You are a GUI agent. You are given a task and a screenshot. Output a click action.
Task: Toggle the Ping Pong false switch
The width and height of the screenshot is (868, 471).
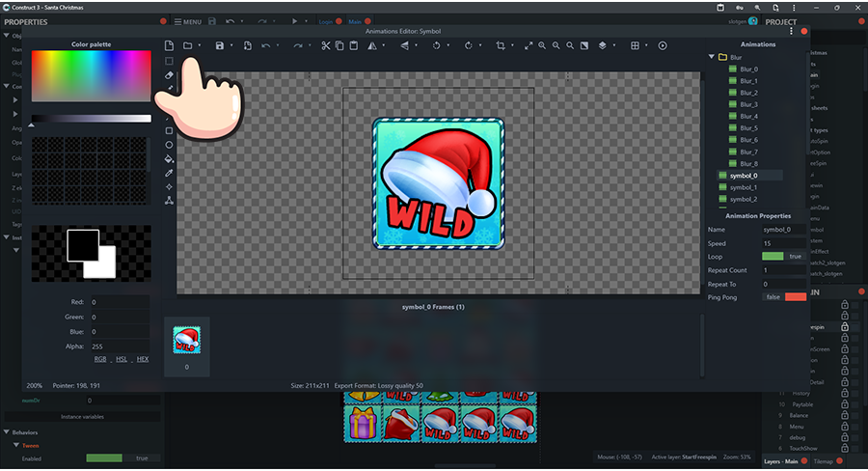[x=784, y=297]
